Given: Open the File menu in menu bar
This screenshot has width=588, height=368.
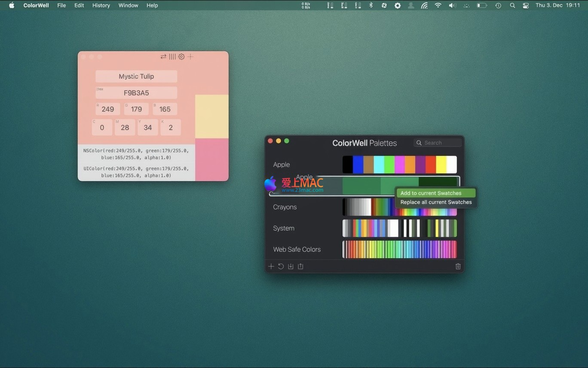Looking at the screenshot, I should coord(61,6).
